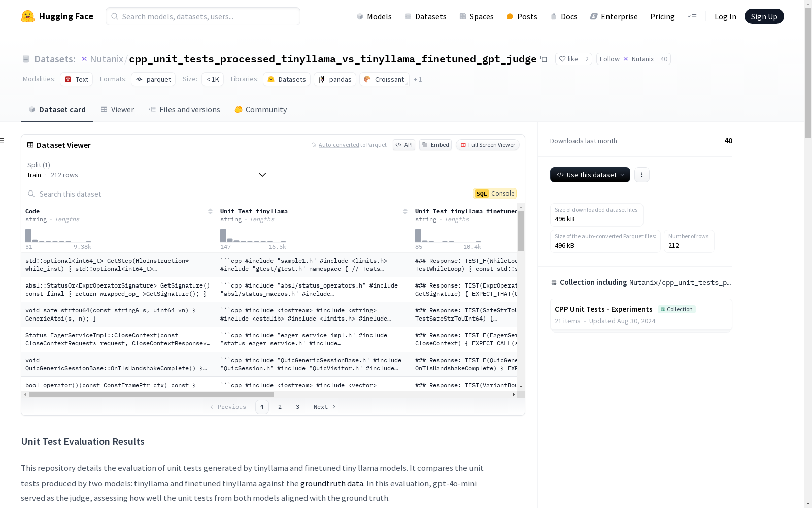Open table of contents sidebar icon

pyautogui.click(x=3, y=140)
